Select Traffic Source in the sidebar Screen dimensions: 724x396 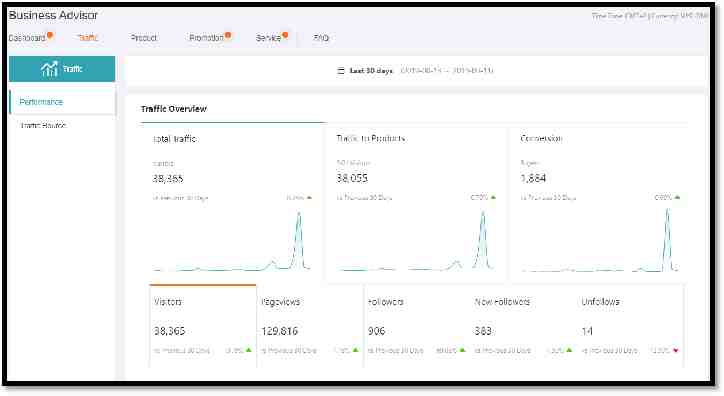pyautogui.click(x=43, y=126)
